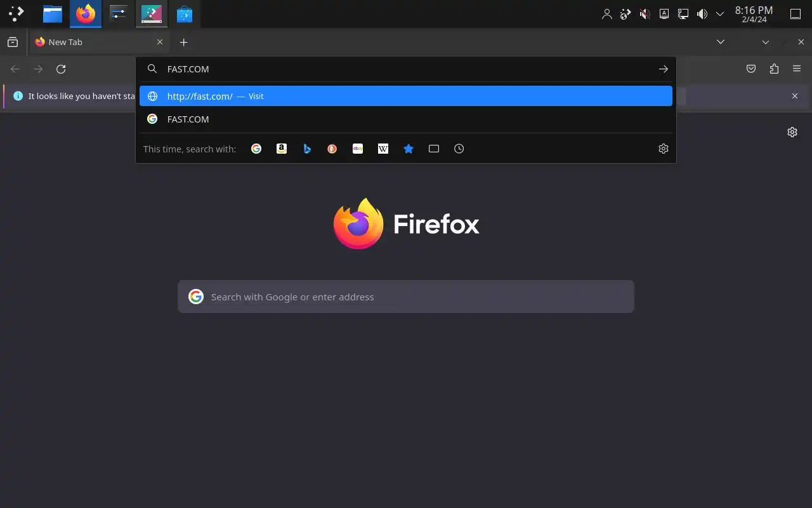
Task: Search with Bing one-off engine icon
Action: point(307,149)
